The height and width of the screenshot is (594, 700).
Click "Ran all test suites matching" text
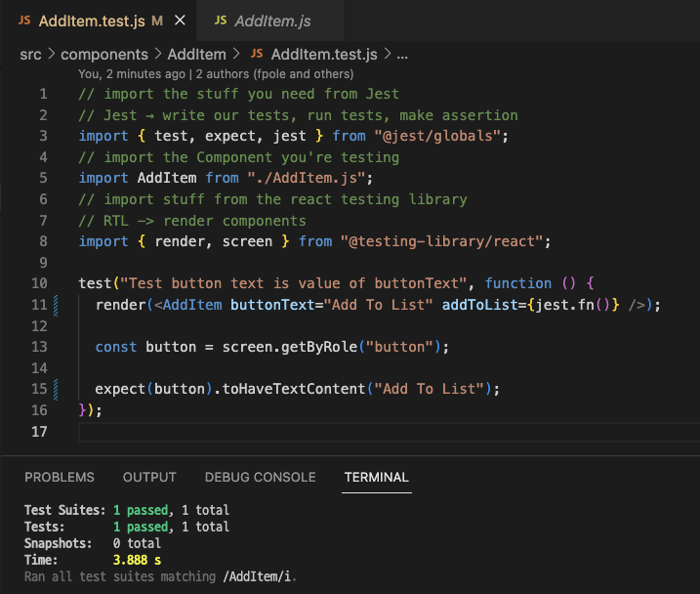click(x=120, y=576)
